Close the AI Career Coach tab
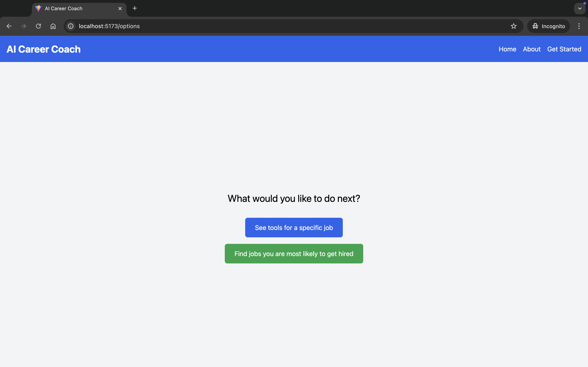The image size is (588, 367). pyautogui.click(x=120, y=9)
